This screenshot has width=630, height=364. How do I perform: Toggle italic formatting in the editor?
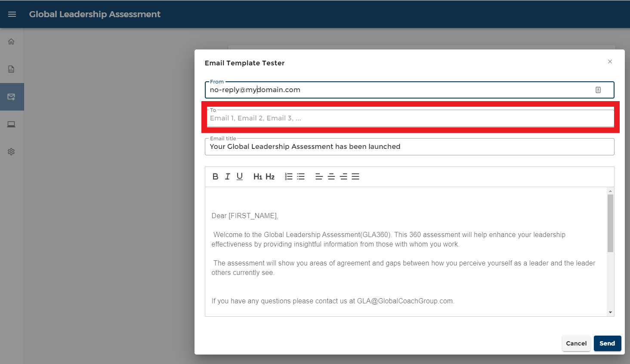(x=228, y=176)
